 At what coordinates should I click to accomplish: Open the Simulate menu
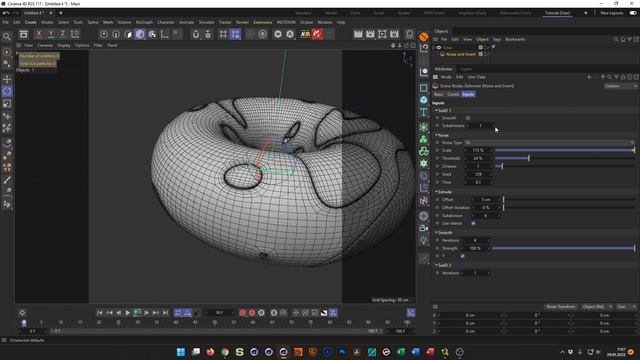(x=206, y=22)
